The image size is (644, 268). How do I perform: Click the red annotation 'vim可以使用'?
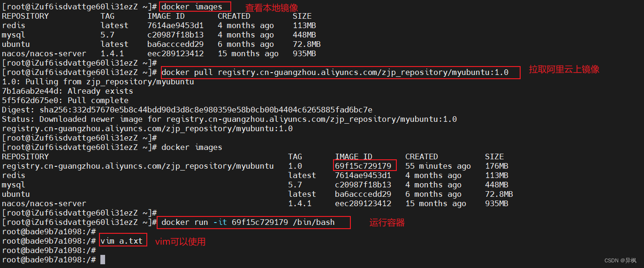(180, 242)
